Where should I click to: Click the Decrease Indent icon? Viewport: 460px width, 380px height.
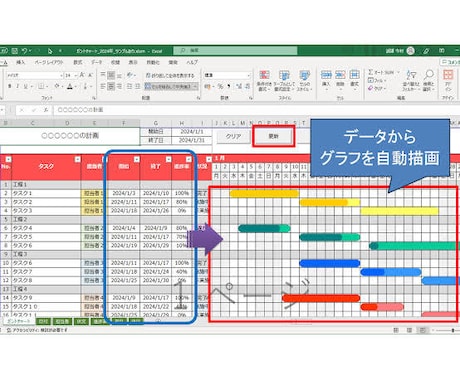(x=130, y=86)
